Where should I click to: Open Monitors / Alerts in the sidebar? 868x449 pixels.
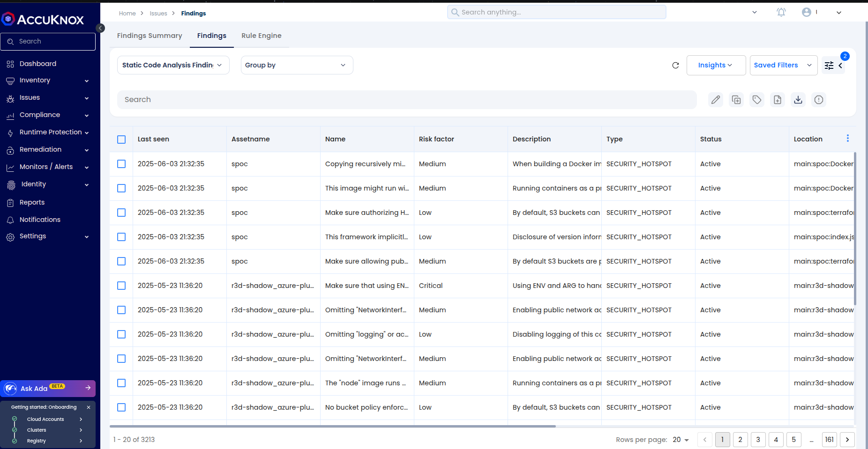pos(48,167)
